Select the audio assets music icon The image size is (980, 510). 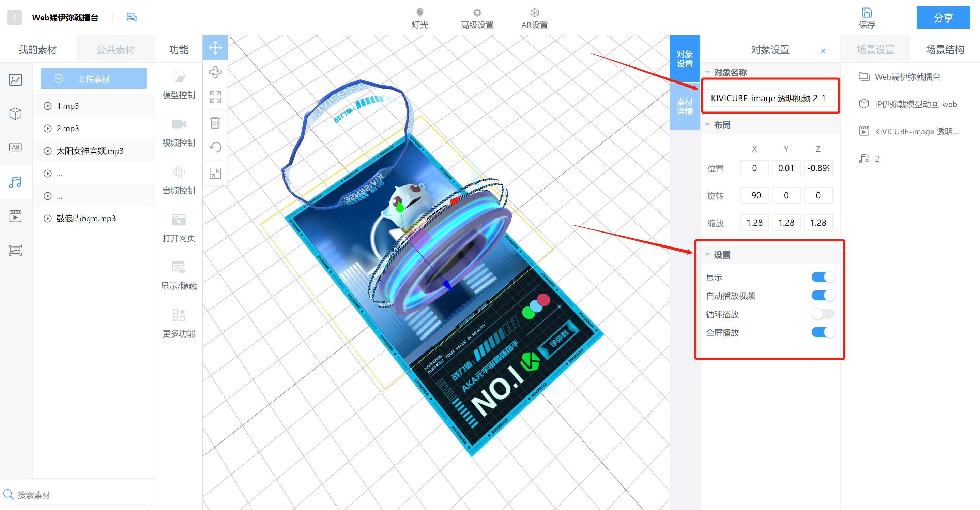coord(15,182)
